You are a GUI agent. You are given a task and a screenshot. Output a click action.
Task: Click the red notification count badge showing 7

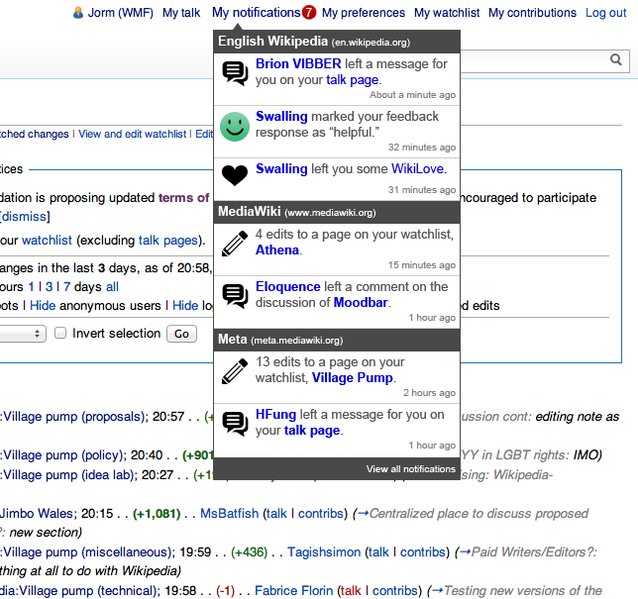(x=309, y=13)
